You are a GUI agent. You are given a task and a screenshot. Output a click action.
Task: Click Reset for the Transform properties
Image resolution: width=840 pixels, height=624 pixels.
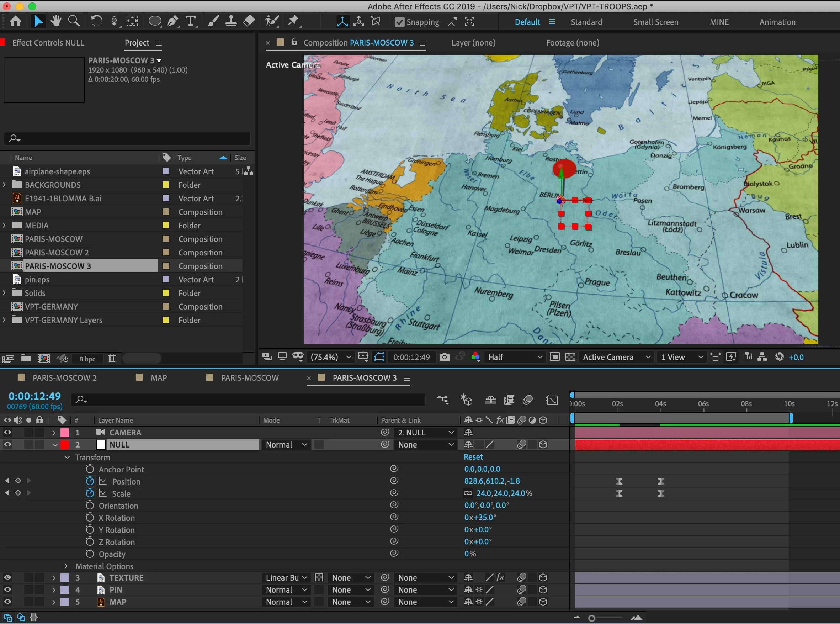click(x=473, y=457)
